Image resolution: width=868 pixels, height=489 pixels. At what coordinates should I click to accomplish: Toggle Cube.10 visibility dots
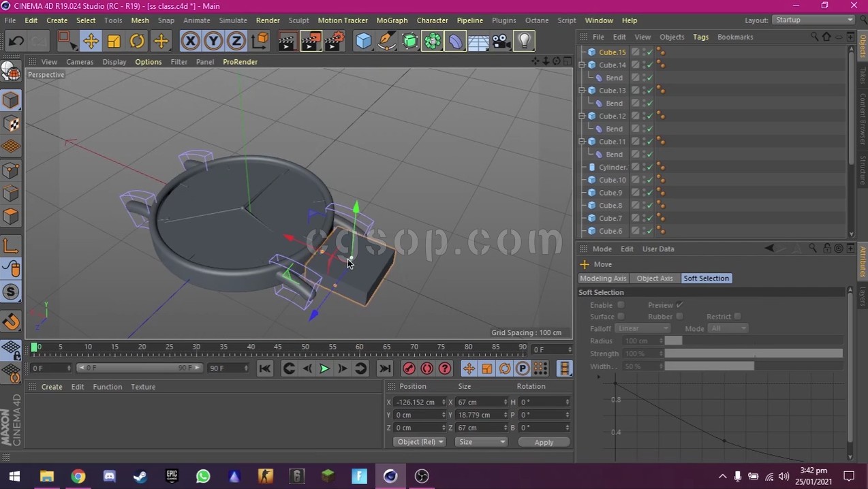[645, 180]
